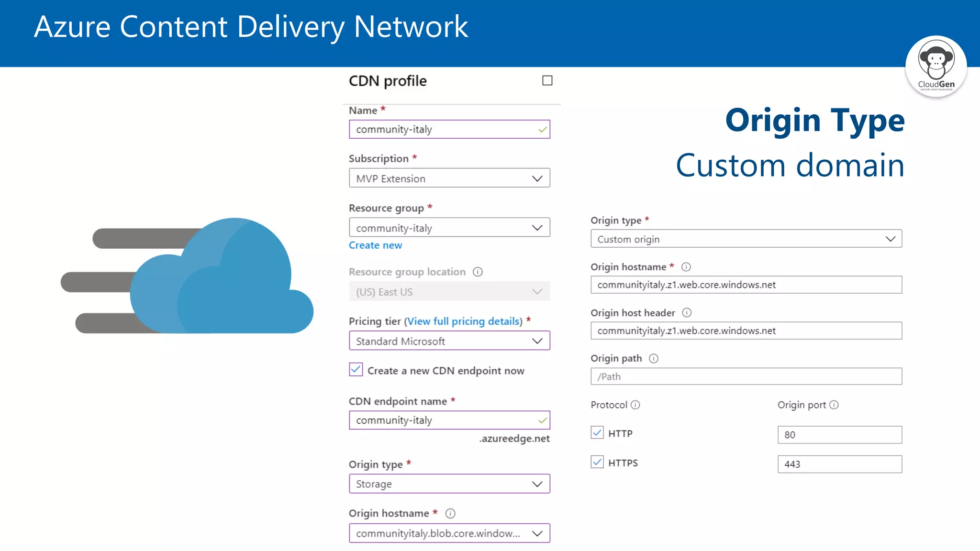Image resolution: width=980 pixels, height=551 pixels.
Task: Click the HTTP origin port 80 field
Action: click(x=839, y=435)
